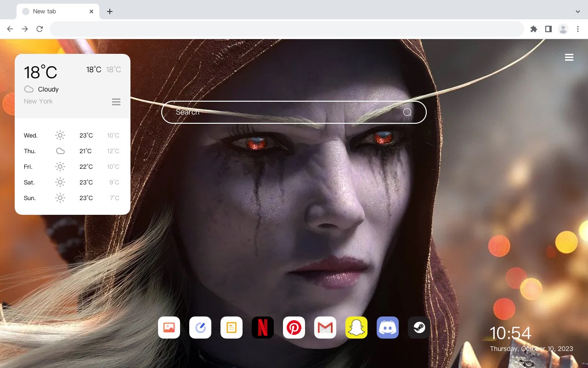Open the Chrome three-dot menu
Screen dimensions: 588x368
[x=578, y=29]
